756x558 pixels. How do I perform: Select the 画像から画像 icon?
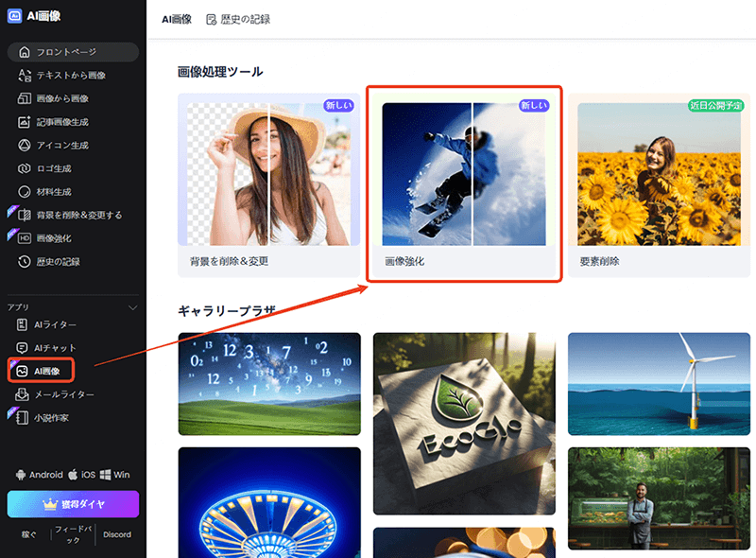[25, 98]
